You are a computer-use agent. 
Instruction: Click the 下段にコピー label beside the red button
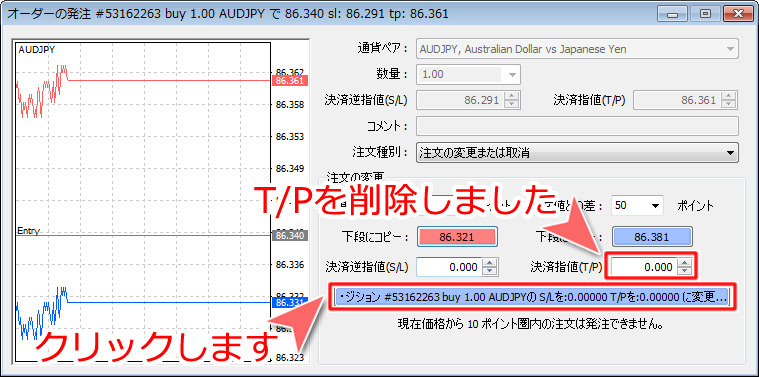[x=375, y=237]
